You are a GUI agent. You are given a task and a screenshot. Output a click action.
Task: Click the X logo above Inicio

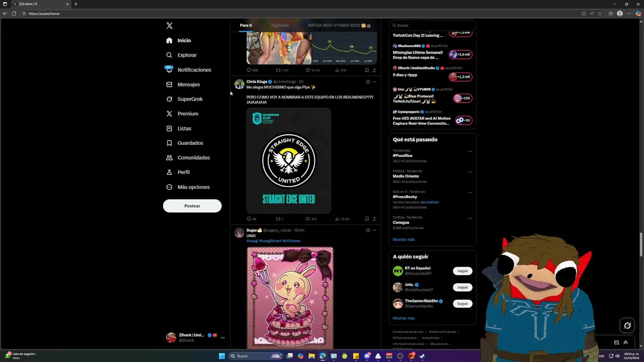click(x=170, y=26)
